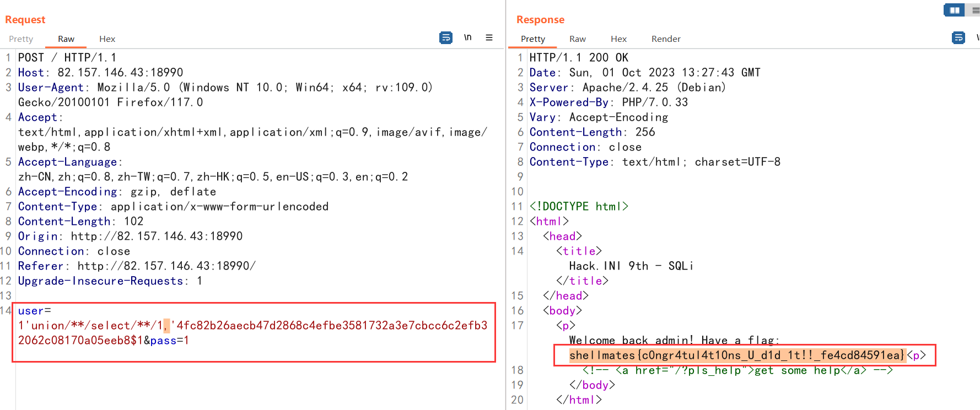
Task: Select the Pretty tab in Response panel
Action: pos(533,39)
